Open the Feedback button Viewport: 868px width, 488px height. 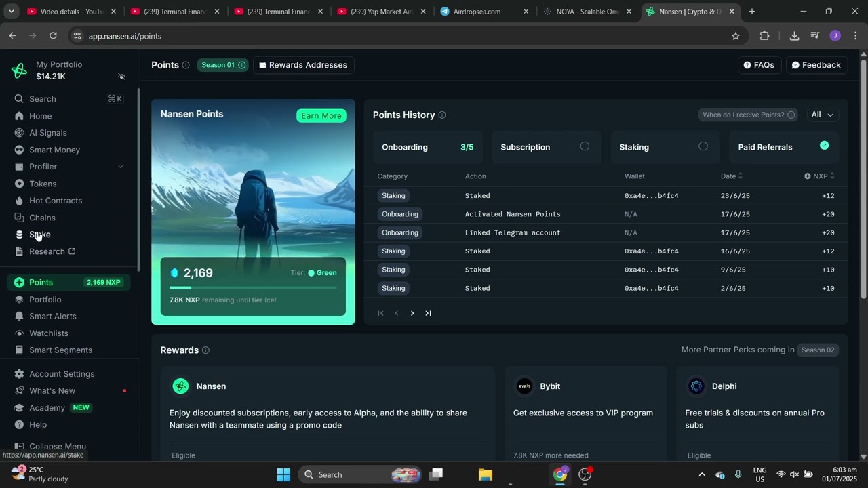pyautogui.click(x=816, y=65)
